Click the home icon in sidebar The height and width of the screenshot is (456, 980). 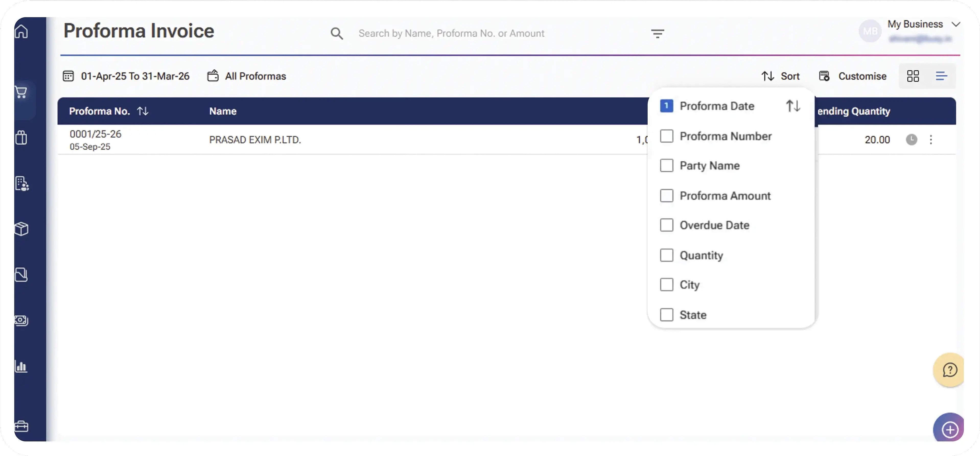click(21, 31)
